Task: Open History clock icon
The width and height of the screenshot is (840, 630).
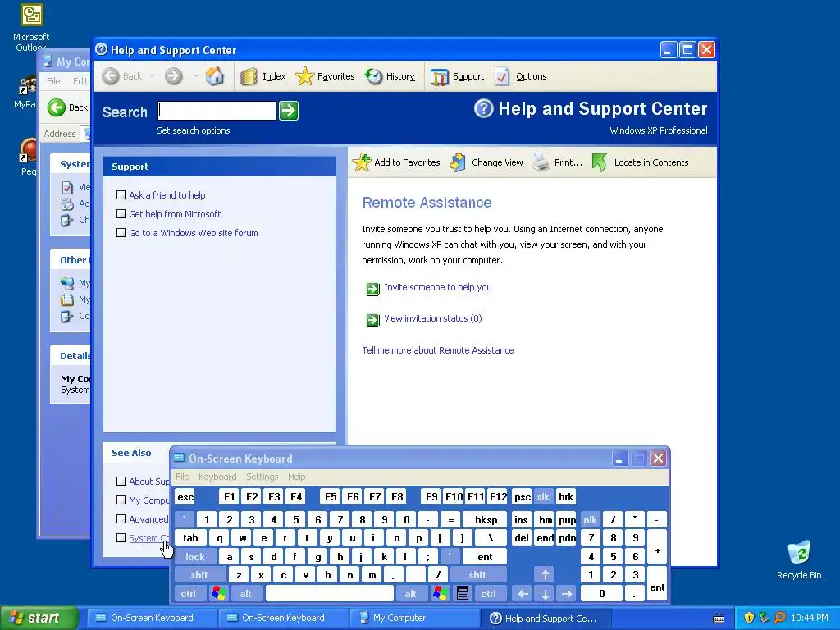Action: [x=373, y=76]
